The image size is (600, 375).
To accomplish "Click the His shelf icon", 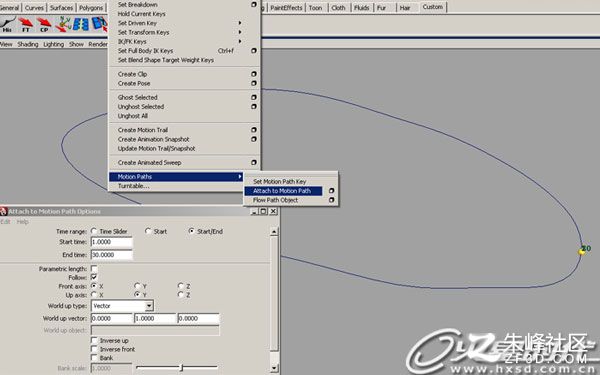I will pos(8,24).
